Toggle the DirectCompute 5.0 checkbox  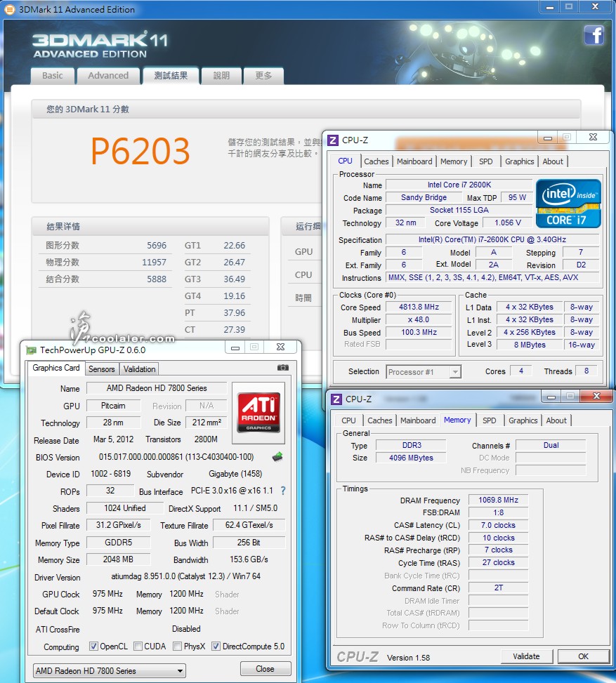pos(216,646)
